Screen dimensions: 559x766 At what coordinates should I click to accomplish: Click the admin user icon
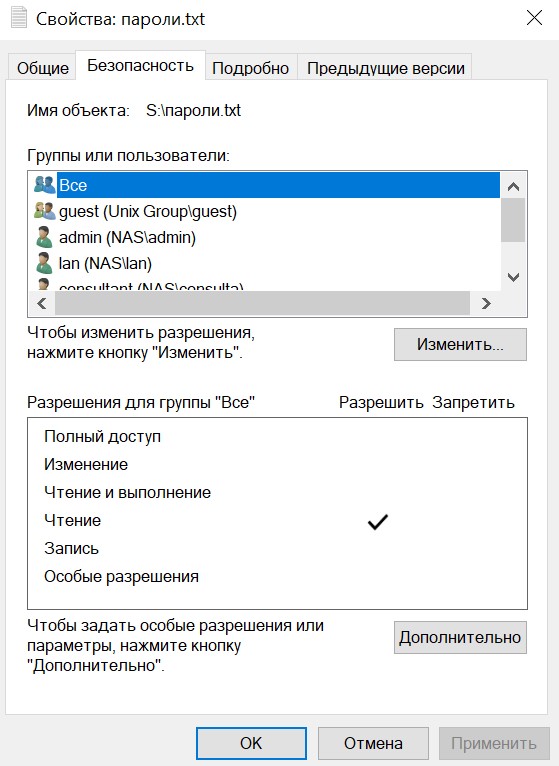tap(44, 237)
